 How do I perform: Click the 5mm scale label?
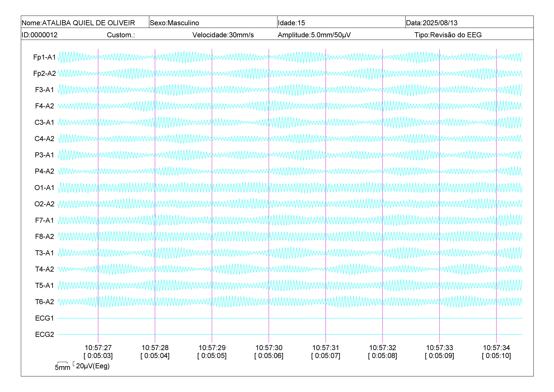63,368
